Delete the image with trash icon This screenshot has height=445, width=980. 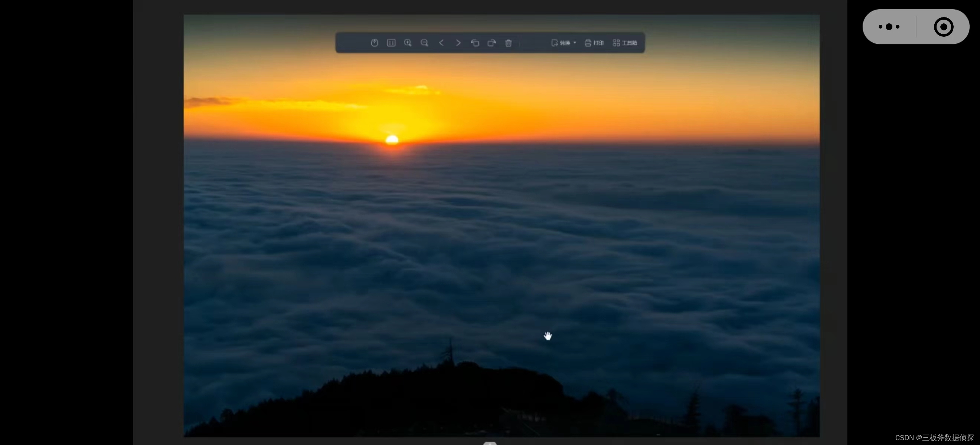click(508, 43)
